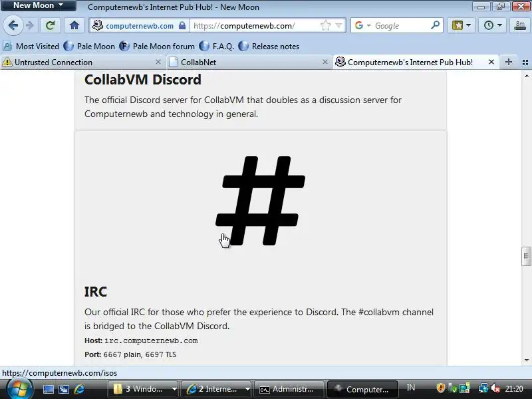Viewport: 532px width, 399px height.
Task: Click the Forward navigation arrow
Action: [x=30, y=25]
